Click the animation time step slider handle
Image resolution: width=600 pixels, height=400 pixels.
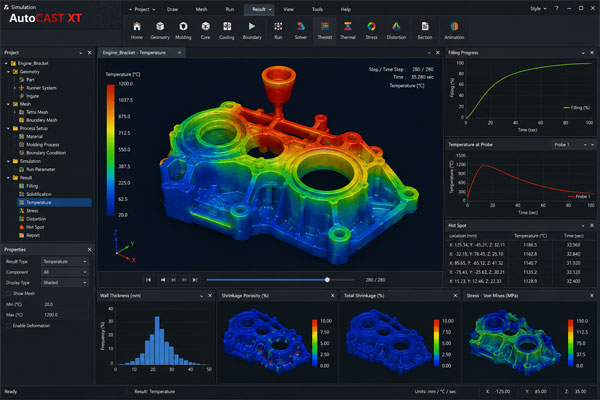[327, 280]
